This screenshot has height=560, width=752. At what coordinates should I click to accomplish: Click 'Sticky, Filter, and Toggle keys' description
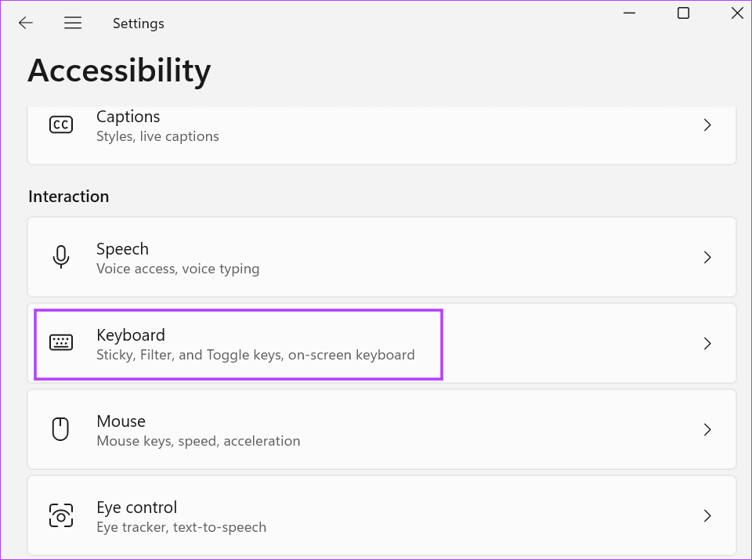pos(255,355)
